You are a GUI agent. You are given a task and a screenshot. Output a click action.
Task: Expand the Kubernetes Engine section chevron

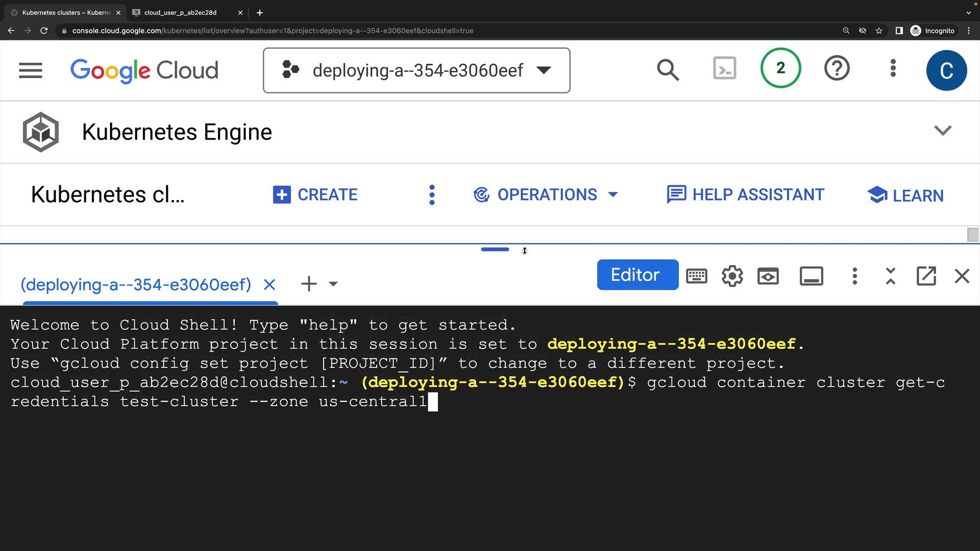point(942,131)
